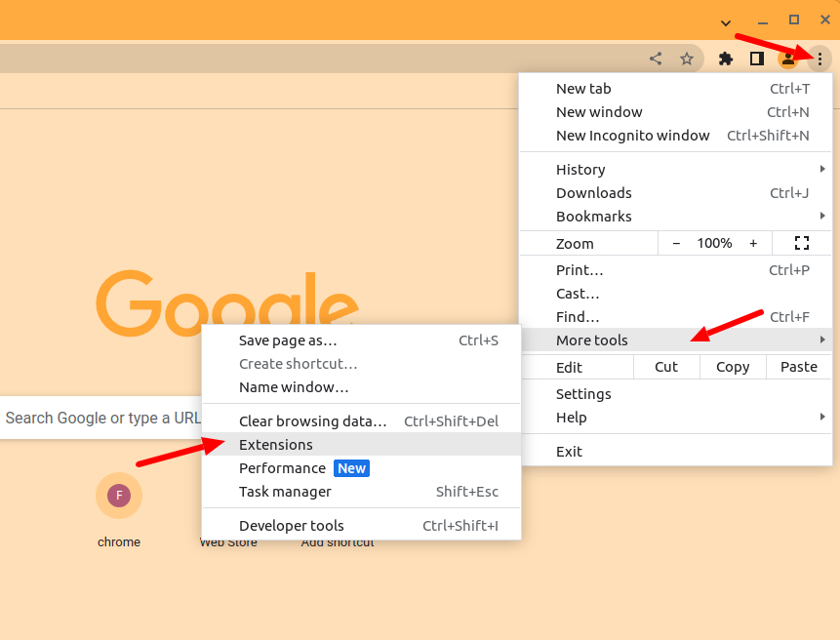Select Print… in the menu

click(x=675, y=270)
